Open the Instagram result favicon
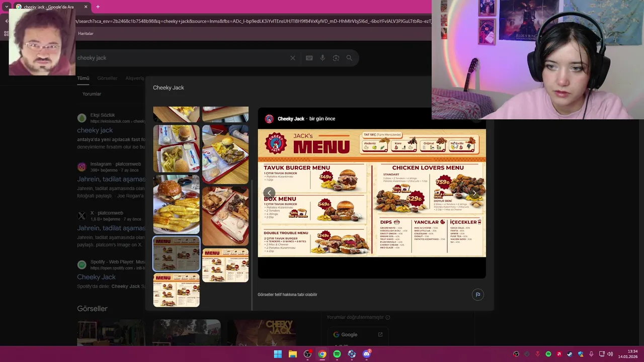Viewport: 644px width, 362px height. click(82, 167)
